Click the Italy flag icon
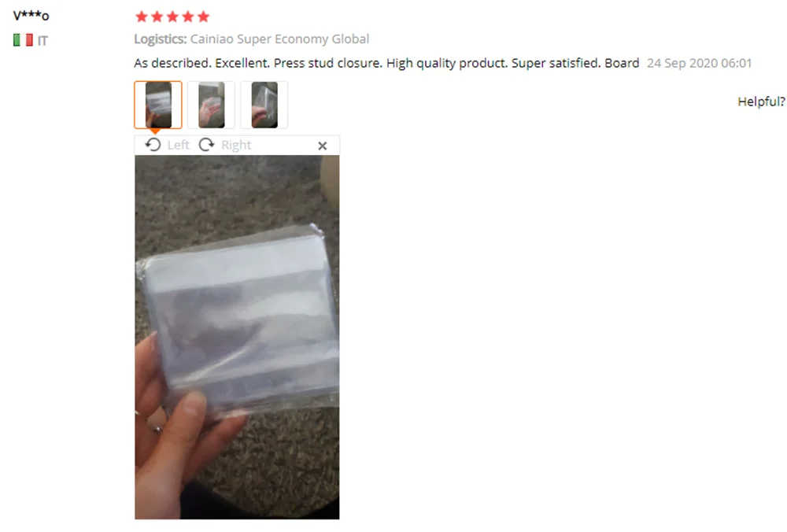This screenshot has width=787, height=532. coord(23,40)
